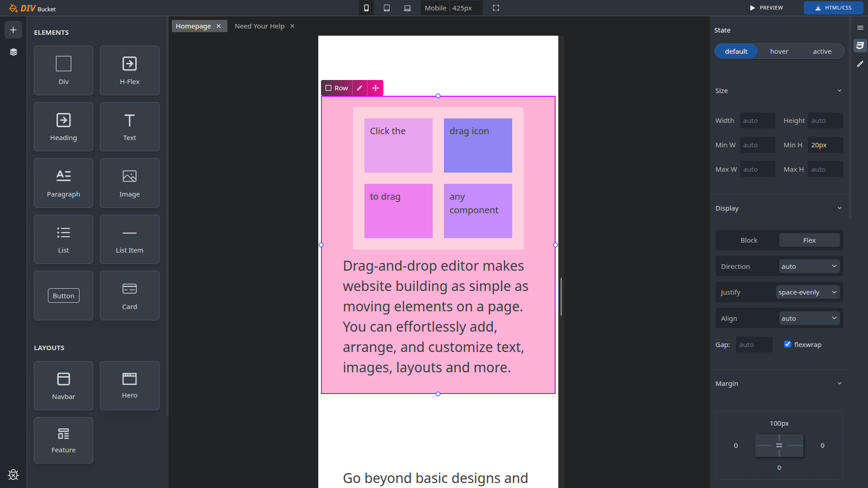Open the Justify dropdown
868x488 pixels.
tap(808, 292)
